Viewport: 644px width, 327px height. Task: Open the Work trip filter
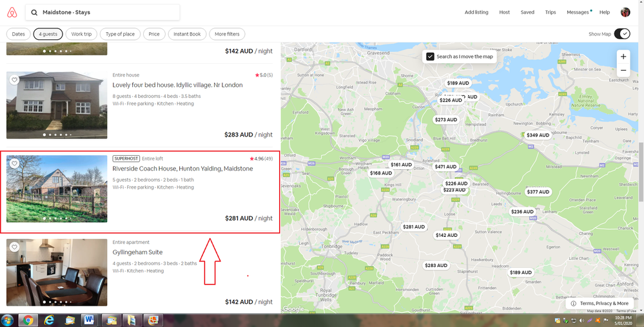81,34
